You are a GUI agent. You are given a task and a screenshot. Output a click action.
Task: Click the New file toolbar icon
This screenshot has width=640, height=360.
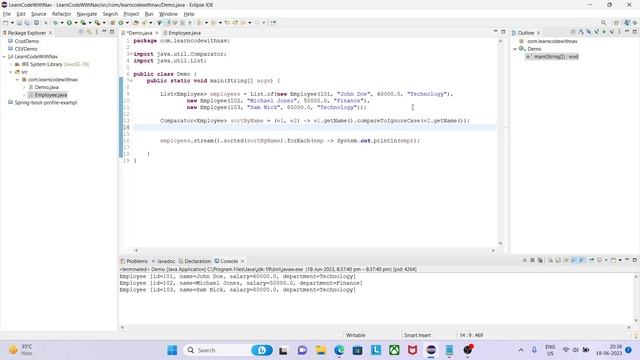point(5,23)
